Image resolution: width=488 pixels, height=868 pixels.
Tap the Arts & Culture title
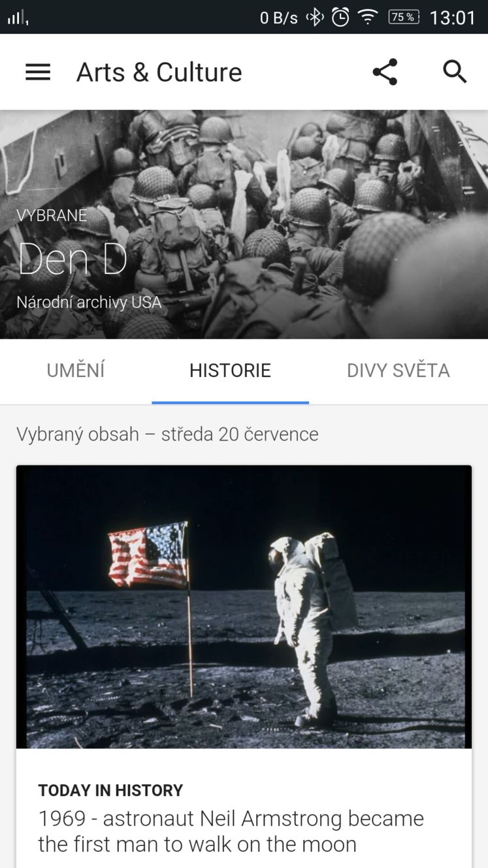pyautogui.click(x=159, y=72)
